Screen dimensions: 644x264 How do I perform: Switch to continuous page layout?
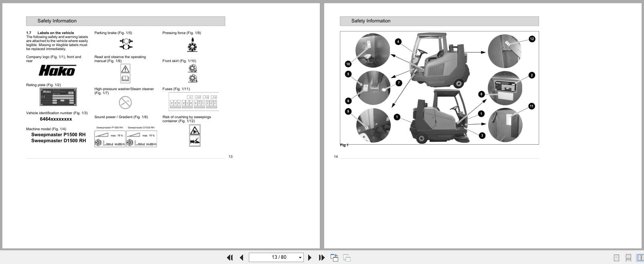click(628, 258)
